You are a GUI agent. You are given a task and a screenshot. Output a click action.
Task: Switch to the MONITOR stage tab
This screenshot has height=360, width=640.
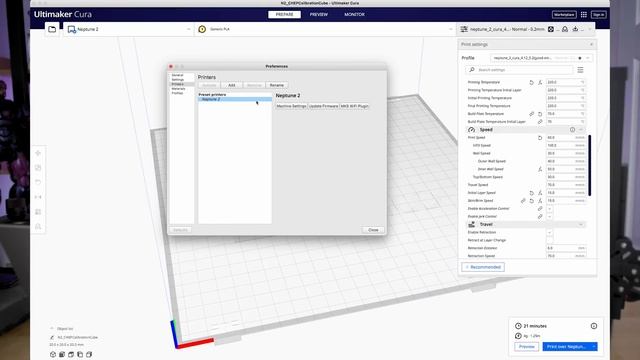point(354,14)
